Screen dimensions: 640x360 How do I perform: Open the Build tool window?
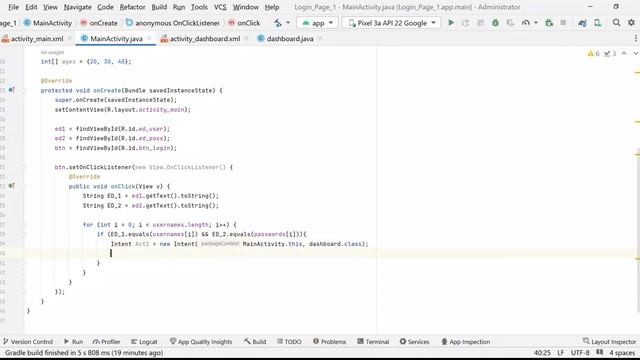[255, 342]
